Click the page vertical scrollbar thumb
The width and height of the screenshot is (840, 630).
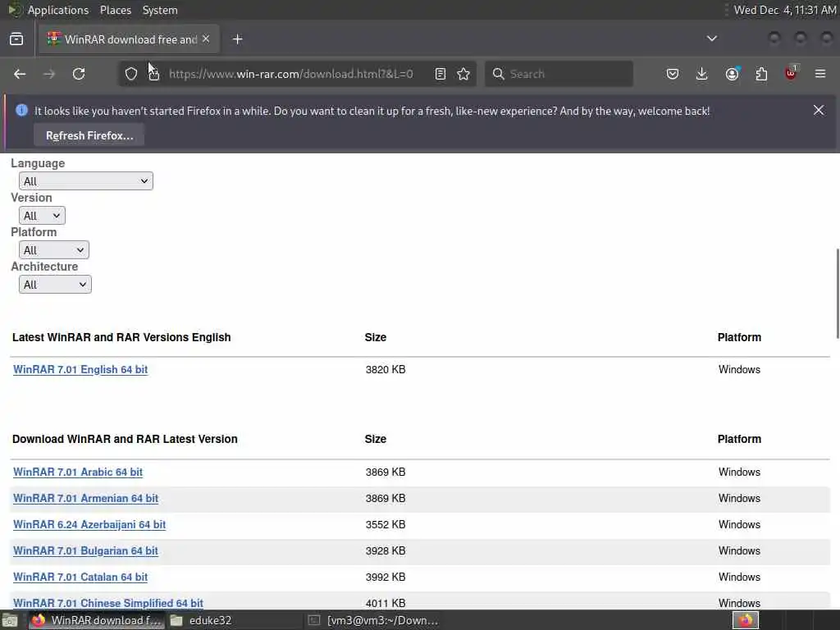coord(837,294)
